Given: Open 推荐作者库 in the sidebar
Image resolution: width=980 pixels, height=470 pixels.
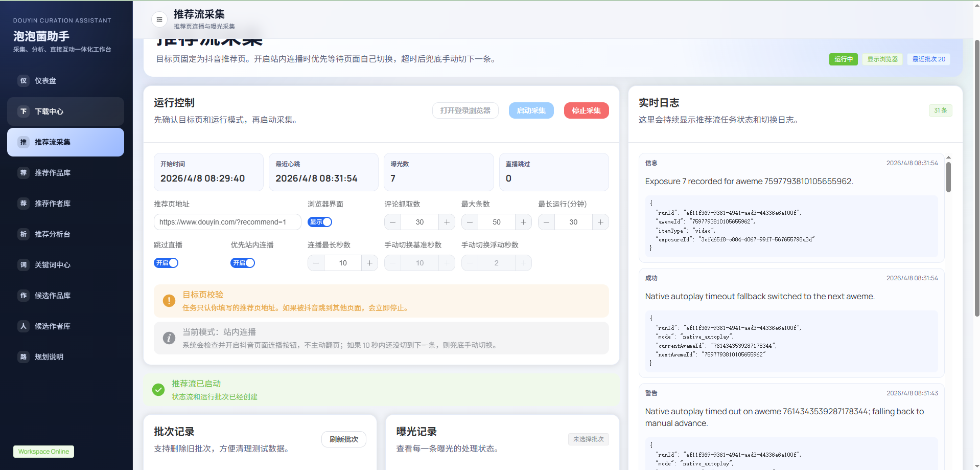Looking at the screenshot, I should pyautogui.click(x=65, y=204).
